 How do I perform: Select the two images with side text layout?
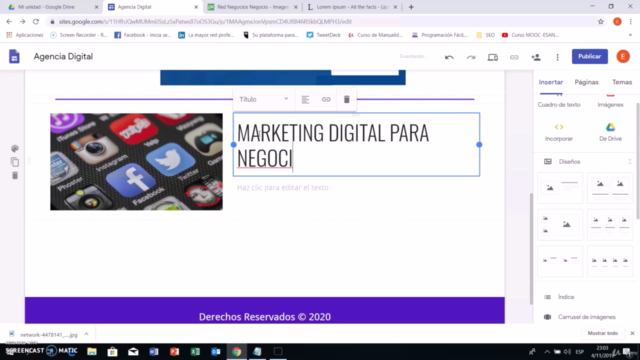pyautogui.click(x=560, y=261)
